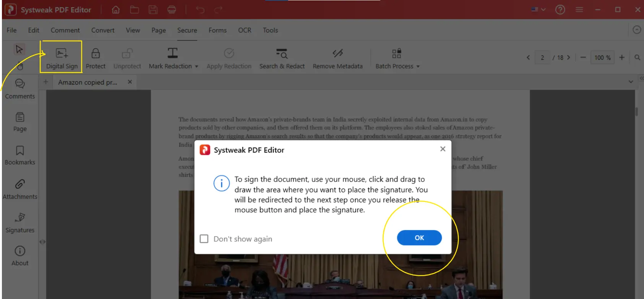Collapse the ribbon with circular arrow
Image resolution: width=644 pixels, height=299 pixels.
click(637, 29)
